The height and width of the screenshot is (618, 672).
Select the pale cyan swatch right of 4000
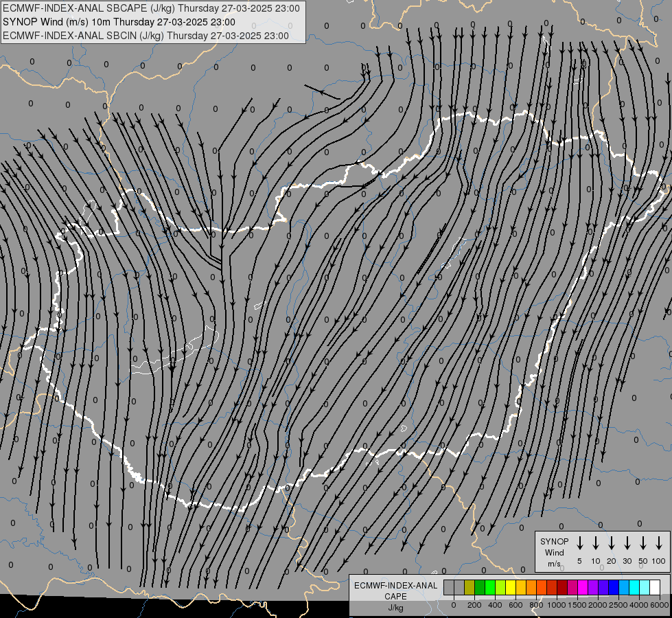[x=645, y=587]
